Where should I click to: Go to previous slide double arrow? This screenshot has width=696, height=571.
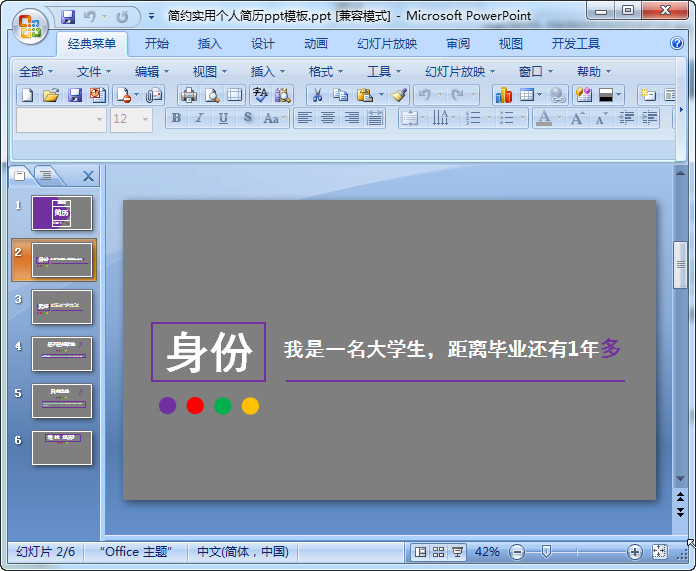(680, 496)
